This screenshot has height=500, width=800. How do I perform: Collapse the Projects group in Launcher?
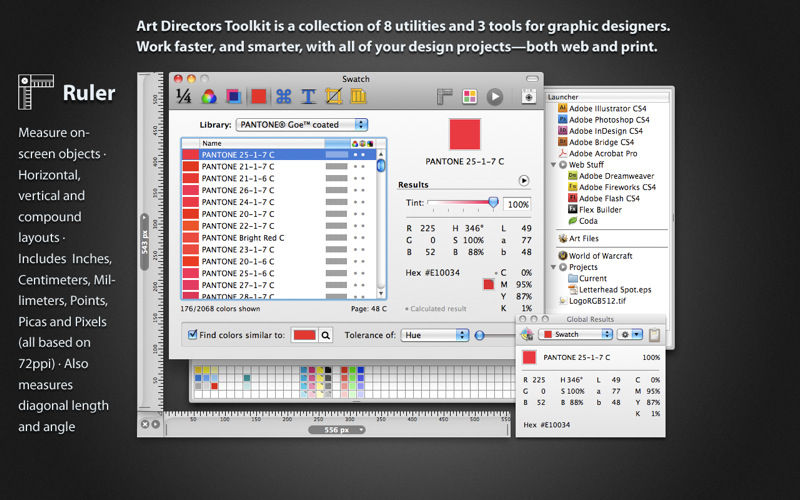point(553,267)
